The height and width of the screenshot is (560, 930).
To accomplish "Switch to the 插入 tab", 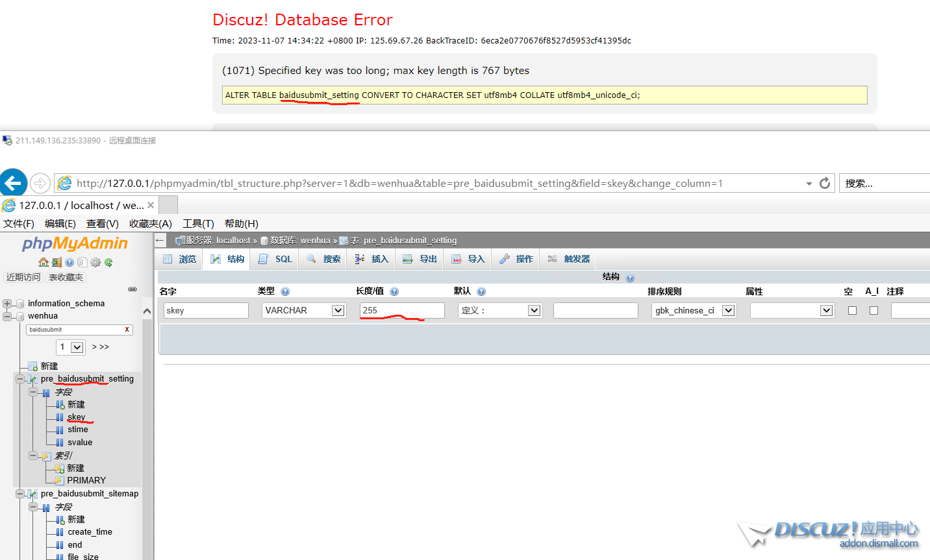I will pos(371,259).
